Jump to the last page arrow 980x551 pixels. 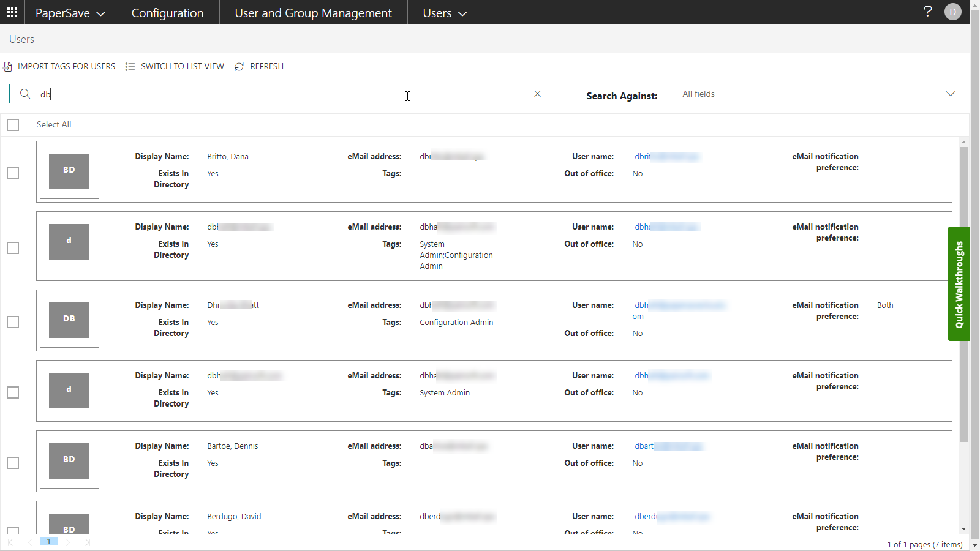88,542
